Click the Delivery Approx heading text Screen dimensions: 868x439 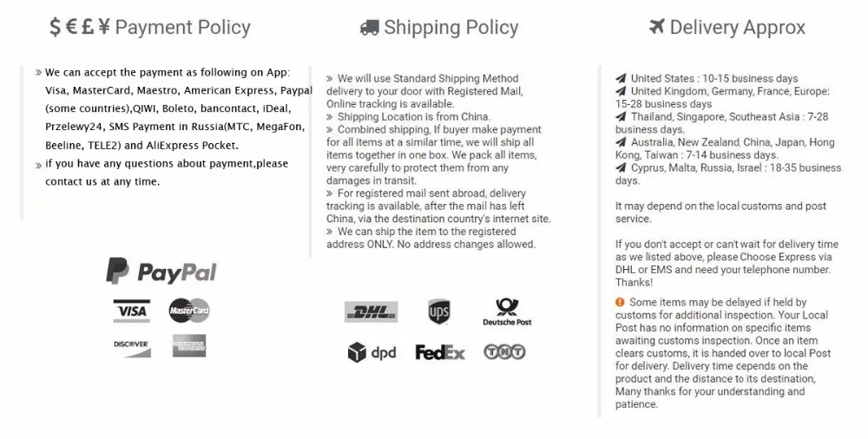[737, 28]
